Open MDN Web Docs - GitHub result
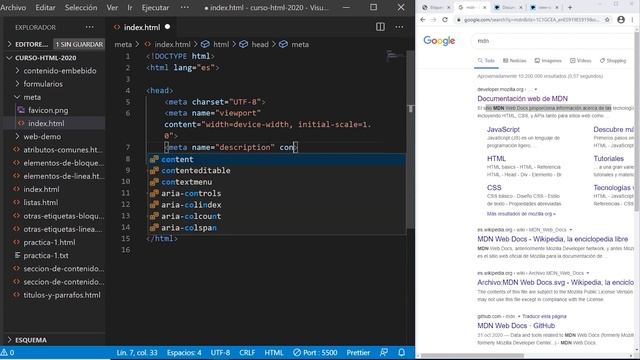This screenshot has width=640, height=360. click(x=516, y=325)
